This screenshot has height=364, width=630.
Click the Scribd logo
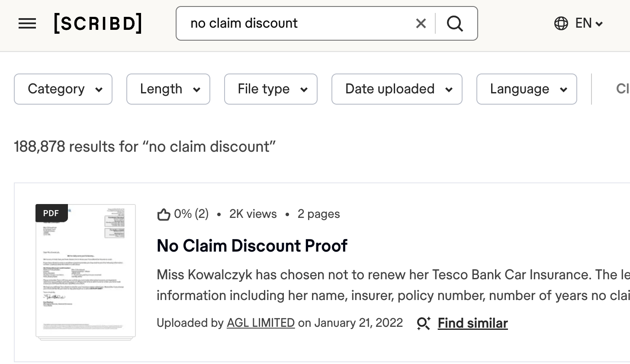tap(98, 23)
